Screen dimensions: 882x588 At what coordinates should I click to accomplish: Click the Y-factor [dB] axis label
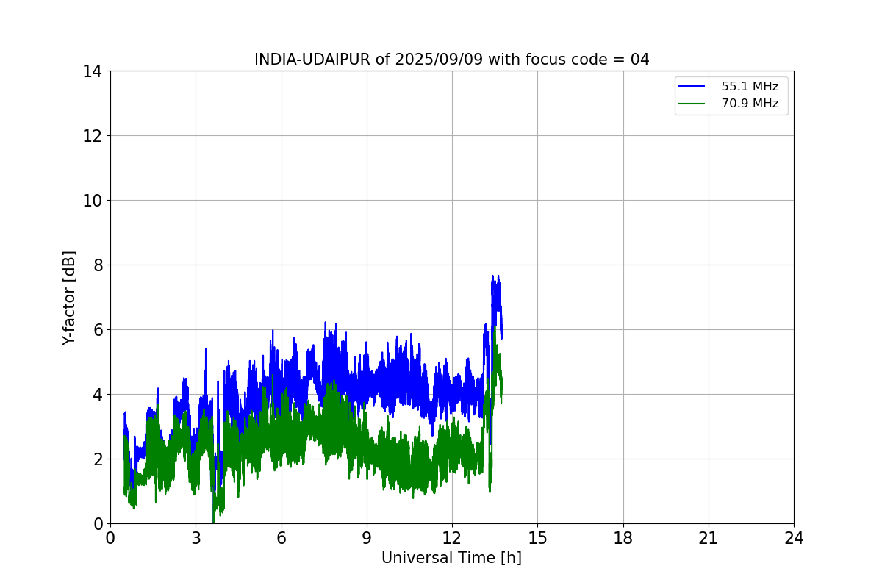(x=69, y=298)
